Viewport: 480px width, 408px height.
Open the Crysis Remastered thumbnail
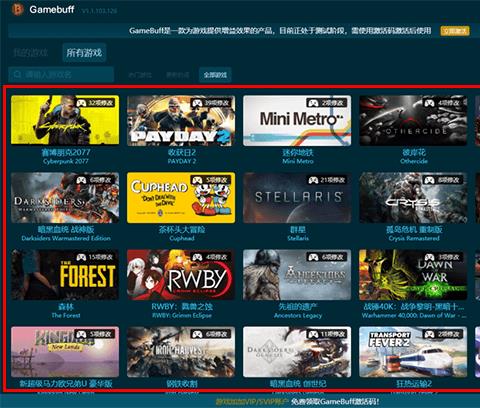[413, 198]
